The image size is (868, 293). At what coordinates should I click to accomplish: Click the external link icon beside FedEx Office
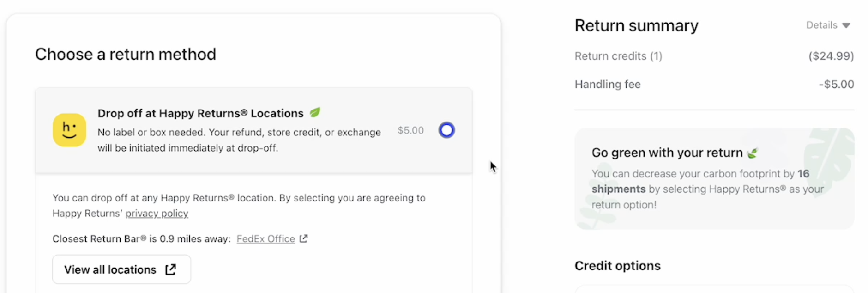(303, 238)
